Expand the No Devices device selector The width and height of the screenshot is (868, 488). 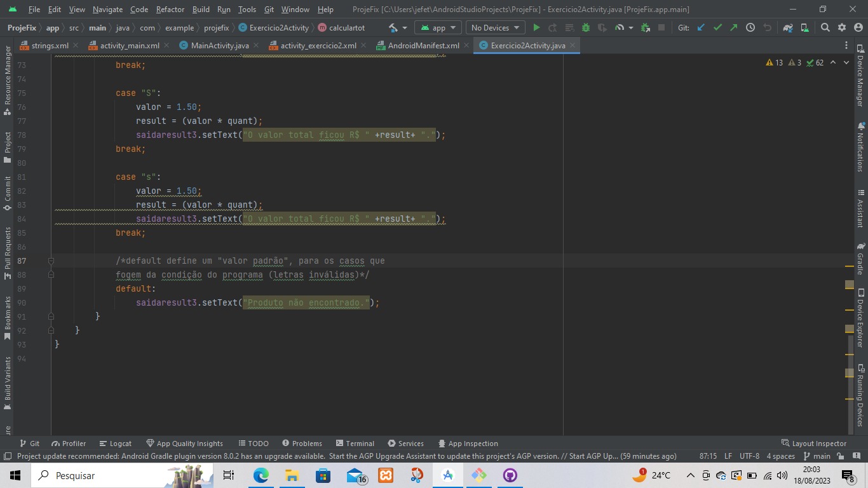pos(494,27)
